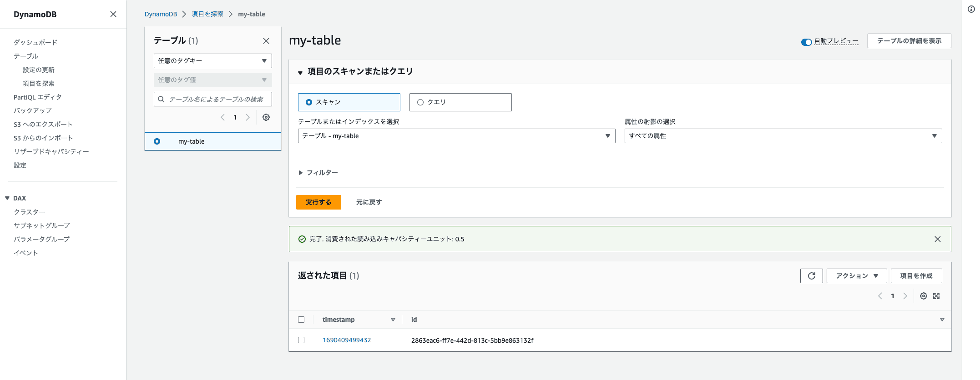
Task: Open サブネットグループ in sidebar
Action: [x=42, y=225]
